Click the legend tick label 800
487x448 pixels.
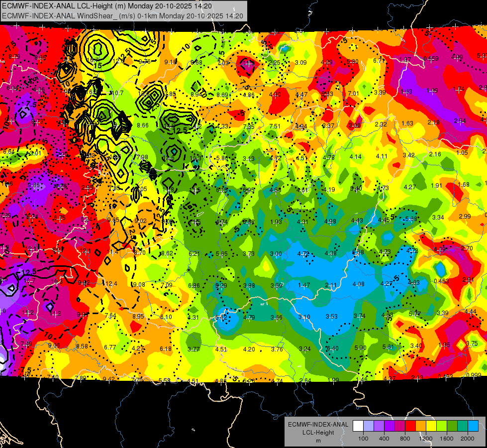(x=405, y=439)
